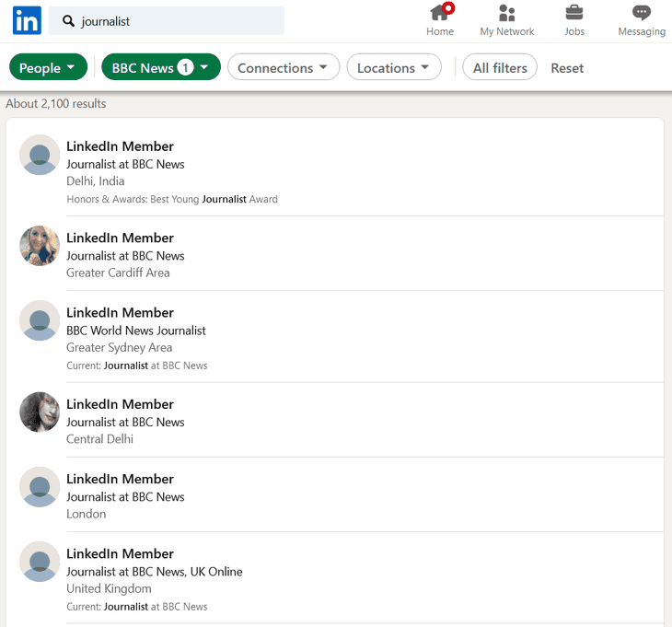Click My Network label in navigation bar
Image resolution: width=672 pixels, height=627 pixels.
tap(507, 31)
